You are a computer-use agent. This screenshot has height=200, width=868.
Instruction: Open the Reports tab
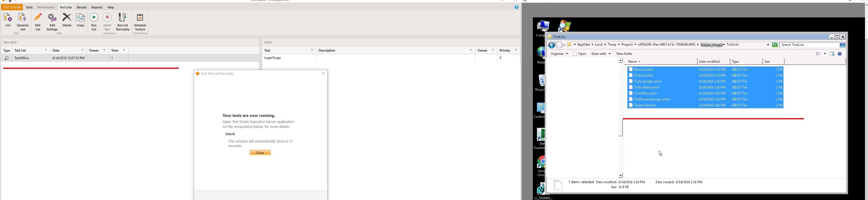pyautogui.click(x=97, y=7)
